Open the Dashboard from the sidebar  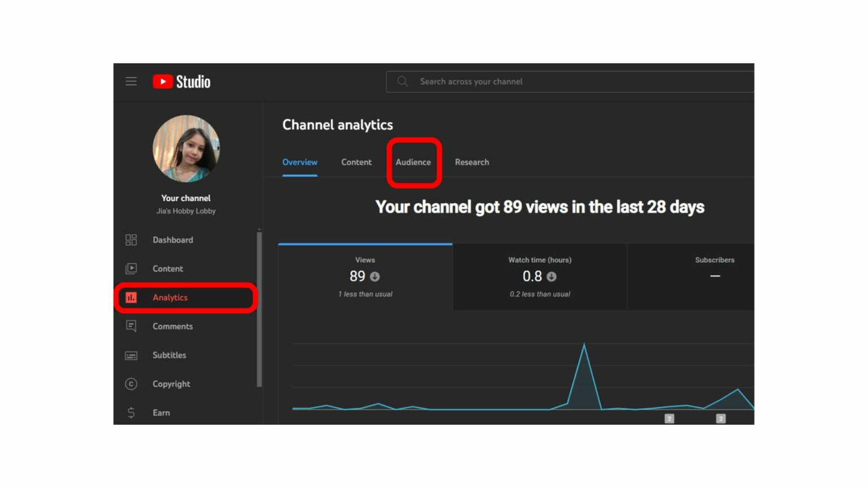pos(131,239)
